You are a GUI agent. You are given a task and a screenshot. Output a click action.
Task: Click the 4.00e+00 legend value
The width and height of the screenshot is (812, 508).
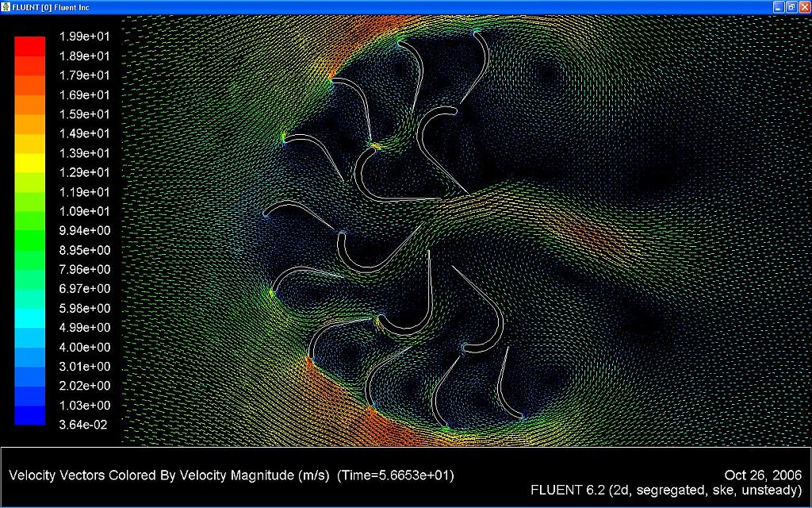tap(84, 347)
